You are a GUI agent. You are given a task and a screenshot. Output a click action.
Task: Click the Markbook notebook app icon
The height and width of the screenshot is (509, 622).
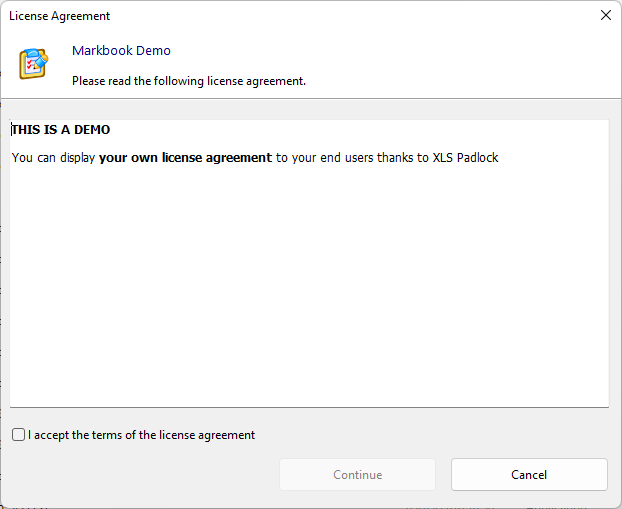click(x=33, y=63)
